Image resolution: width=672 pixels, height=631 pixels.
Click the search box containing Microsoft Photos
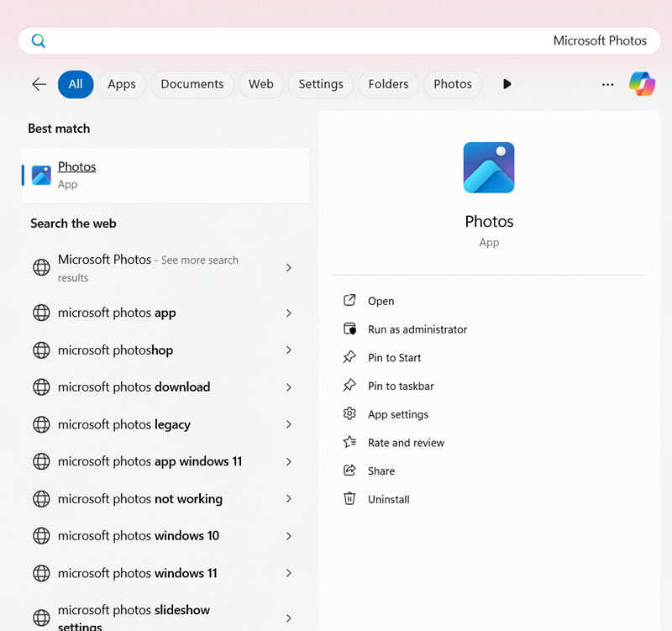tap(339, 40)
